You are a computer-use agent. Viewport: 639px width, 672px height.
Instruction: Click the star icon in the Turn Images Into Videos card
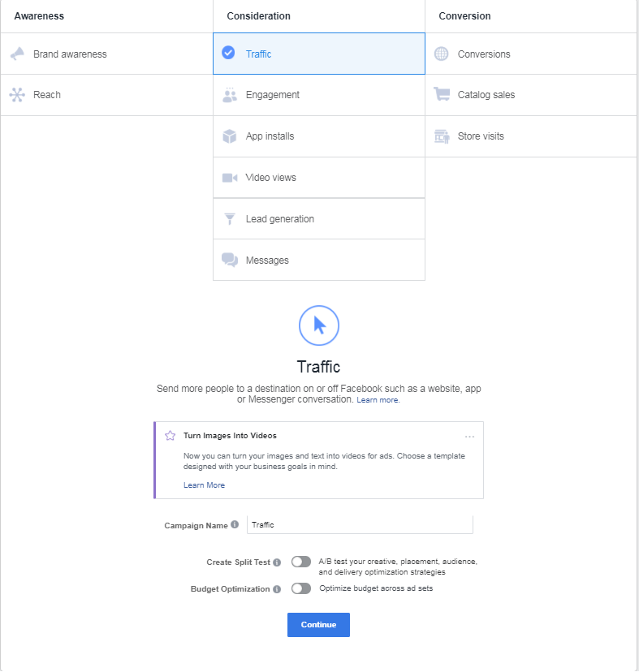coord(171,436)
